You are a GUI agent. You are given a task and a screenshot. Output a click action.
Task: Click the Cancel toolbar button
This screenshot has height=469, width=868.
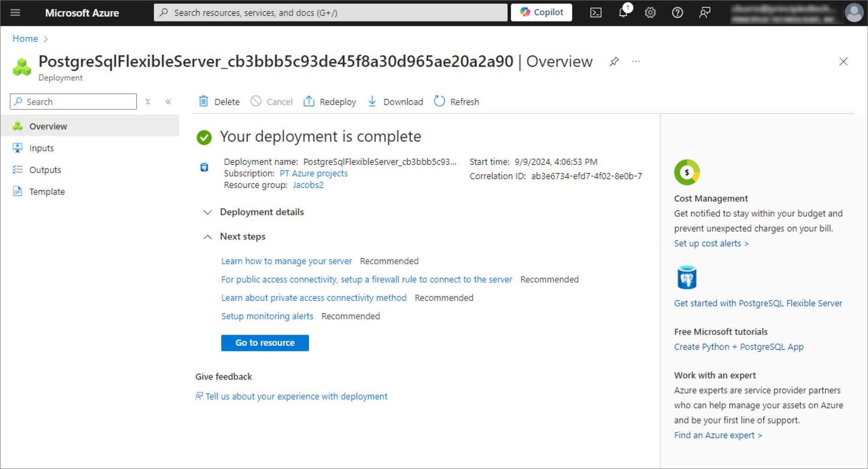[x=272, y=102]
